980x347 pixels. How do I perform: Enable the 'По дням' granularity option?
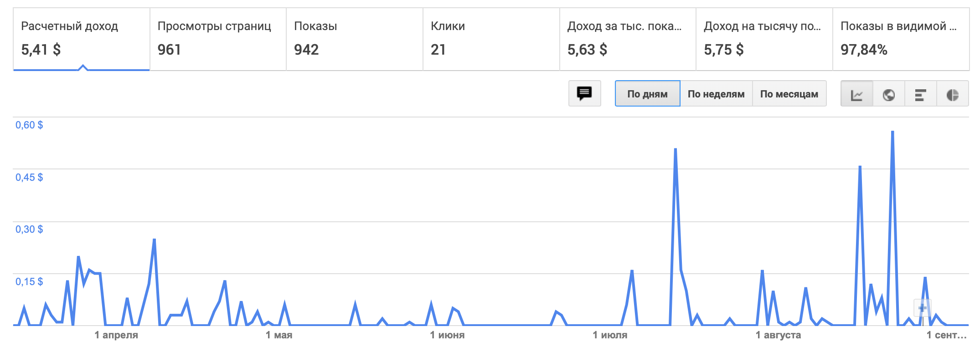pyautogui.click(x=647, y=93)
